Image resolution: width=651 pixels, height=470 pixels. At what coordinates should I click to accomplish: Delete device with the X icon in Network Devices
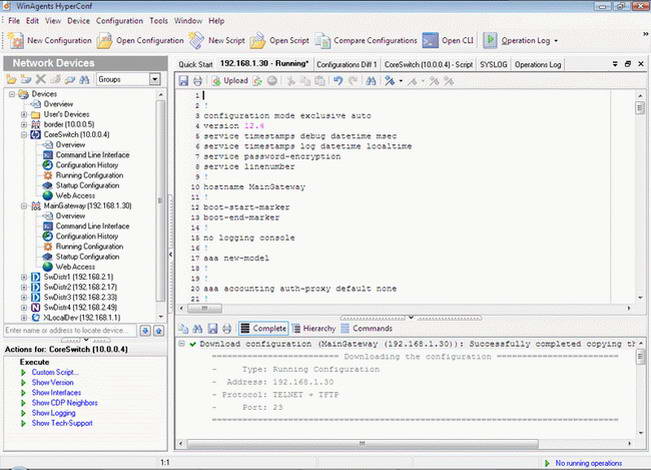point(41,79)
